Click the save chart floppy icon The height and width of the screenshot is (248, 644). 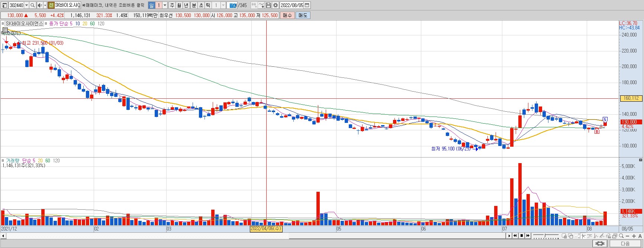(268, 5)
